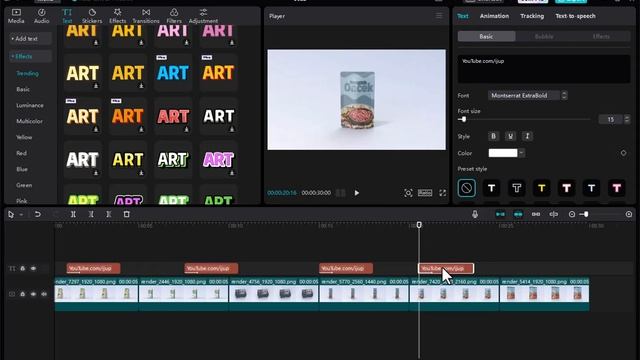This screenshot has width=640, height=360.
Task: Select the Trending effects category
Action: [x=28, y=73]
